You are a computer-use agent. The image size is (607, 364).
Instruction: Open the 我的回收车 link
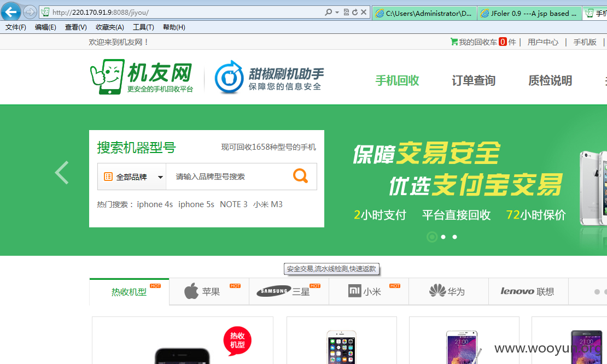pos(478,42)
